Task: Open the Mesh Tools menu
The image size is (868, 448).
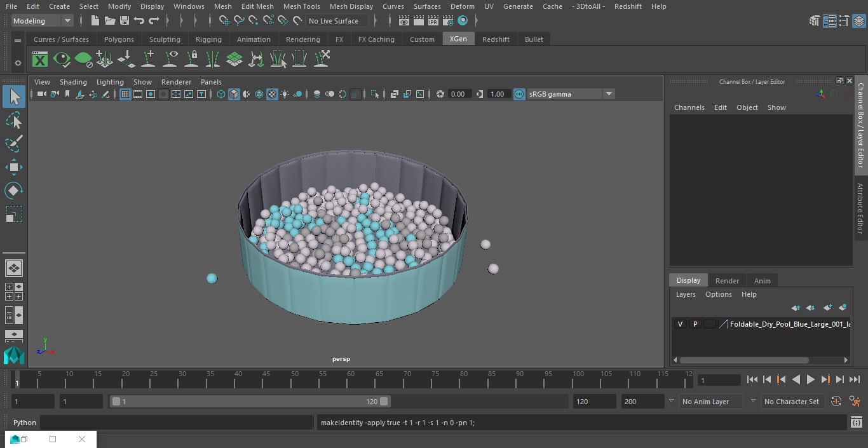Action: pyautogui.click(x=301, y=6)
